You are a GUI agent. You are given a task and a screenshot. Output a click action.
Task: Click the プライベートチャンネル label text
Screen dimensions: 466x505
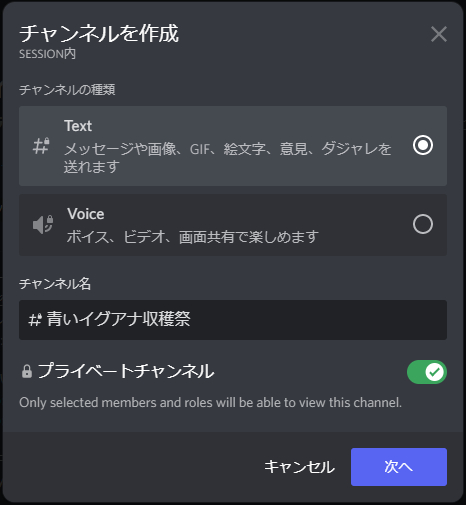[126, 371]
